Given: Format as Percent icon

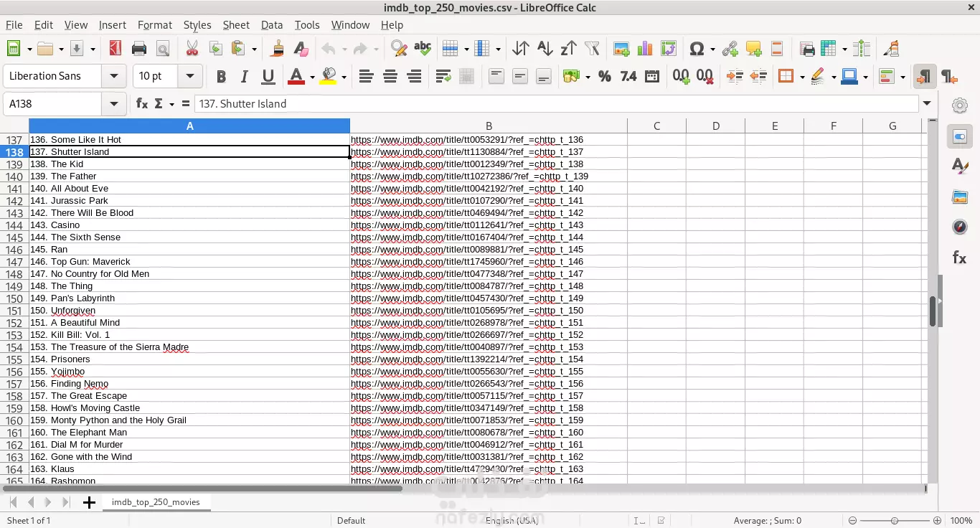Looking at the screenshot, I should pyautogui.click(x=605, y=76).
